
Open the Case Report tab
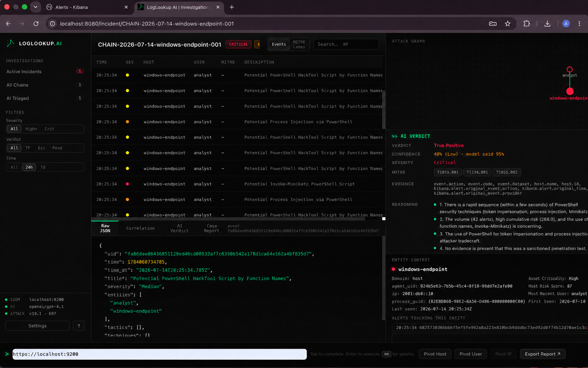(212, 228)
